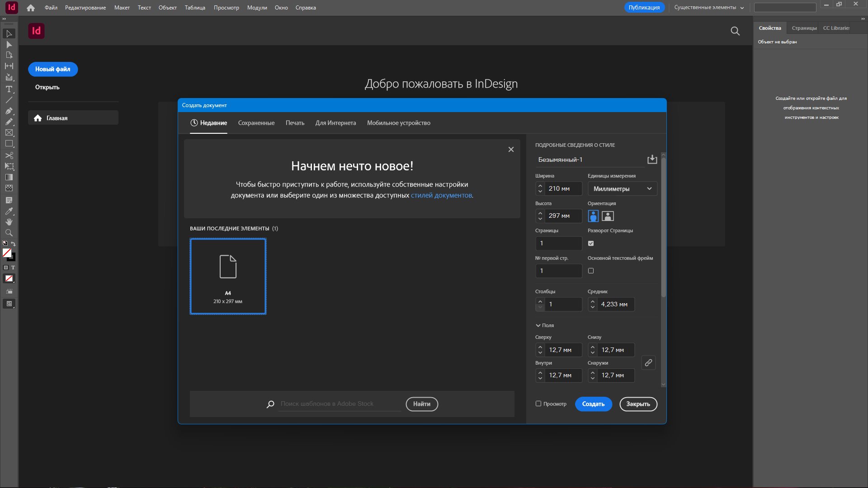
Task: Collapse the Поля section
Action: tap(544, 325)
